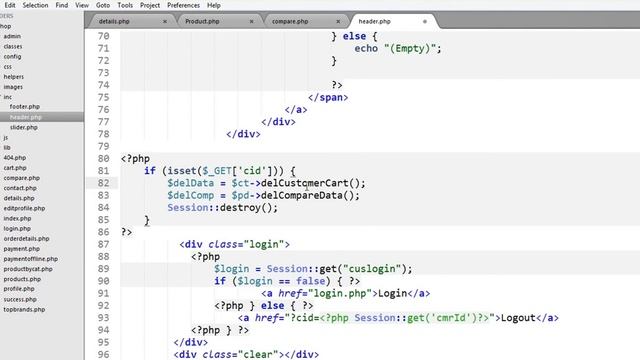Expand the helpers folder
The width and height of the screenshot is (640, 360).
click(14, 77)
